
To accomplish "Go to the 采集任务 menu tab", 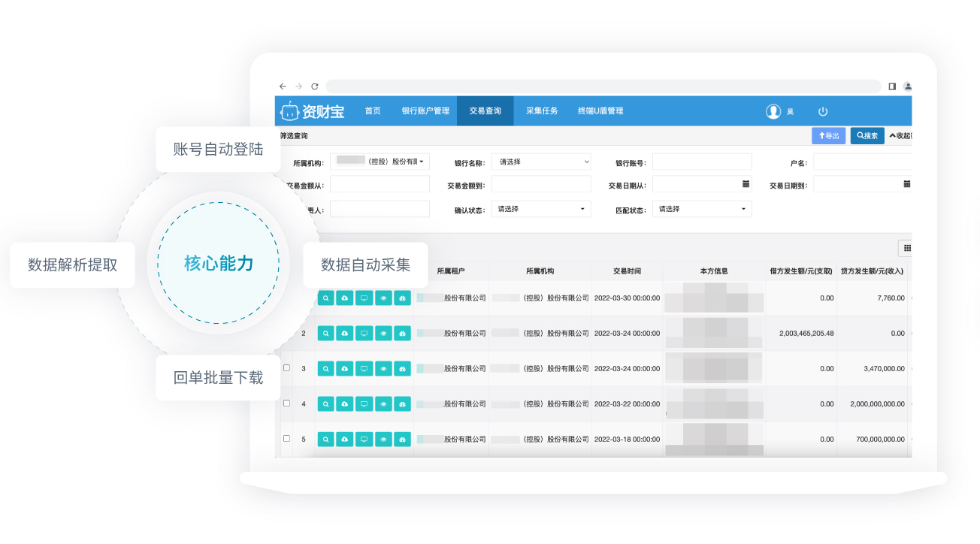I will [542, 111].
